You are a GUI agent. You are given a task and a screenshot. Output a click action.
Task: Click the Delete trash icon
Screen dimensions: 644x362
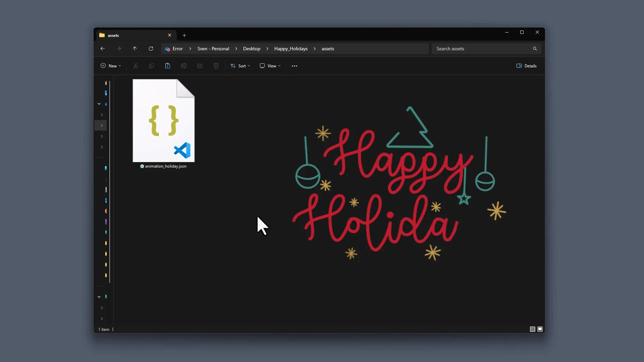(x=216, y=66)
